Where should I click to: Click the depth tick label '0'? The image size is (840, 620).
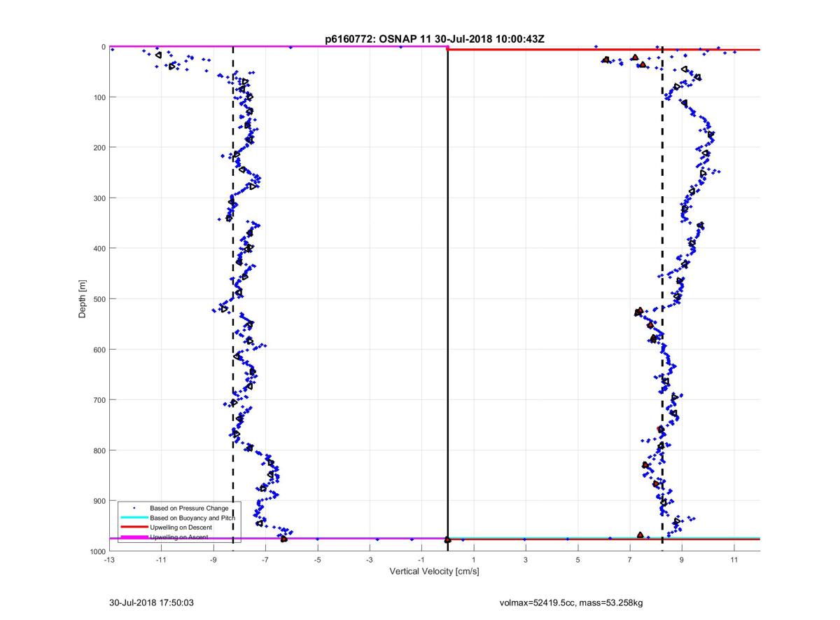[104, 47]
